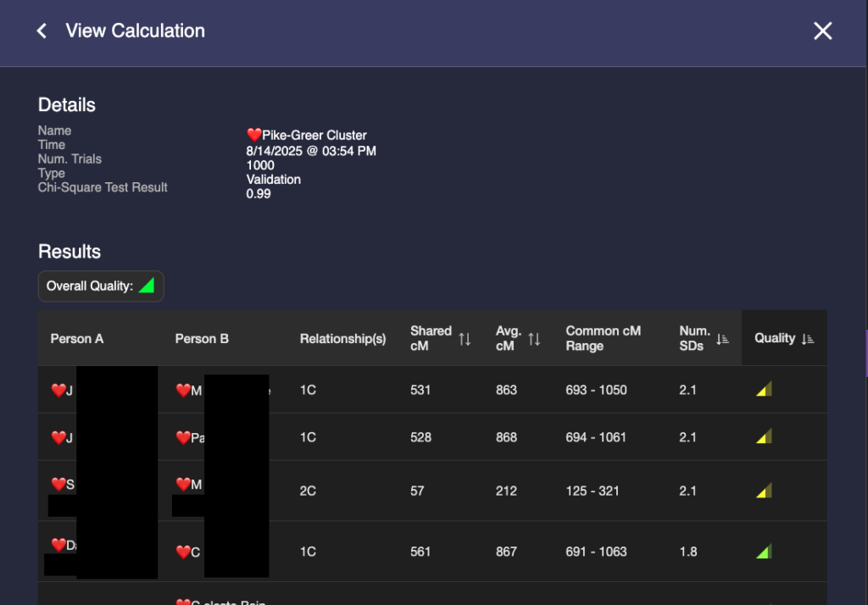Close the View Calculation panel
Viewport: 868px width, 605px height.
(x=822, y=31)
